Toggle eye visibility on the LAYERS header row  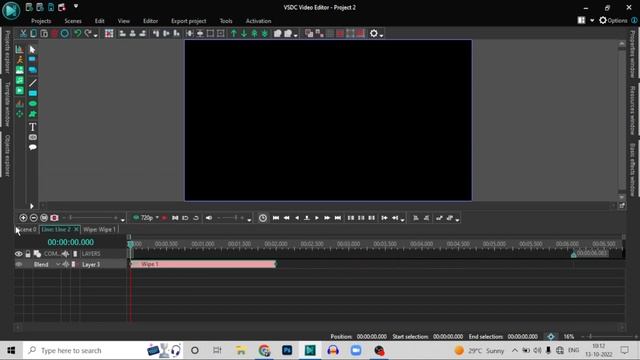(19, 254)
